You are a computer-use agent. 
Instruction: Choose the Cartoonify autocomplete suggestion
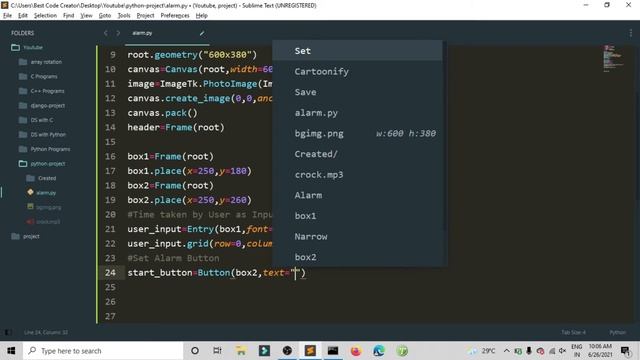tap(357, 71)
